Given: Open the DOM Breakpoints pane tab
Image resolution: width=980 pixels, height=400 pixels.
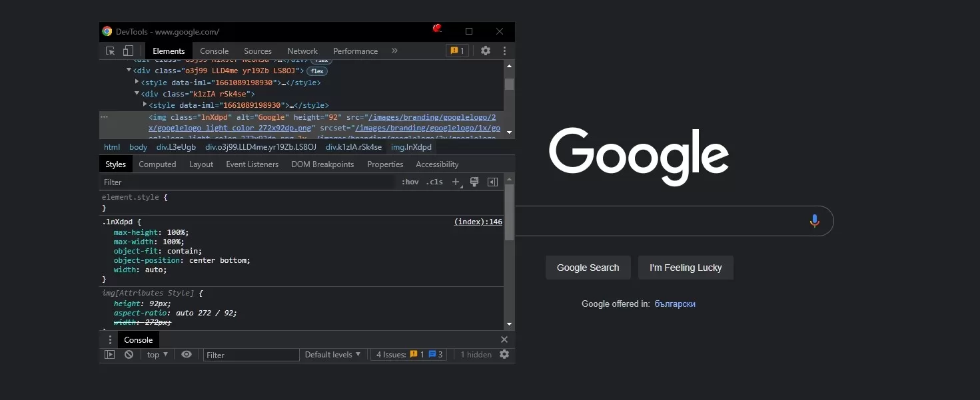Looking at the screenshot, I should tap(322, 164).
